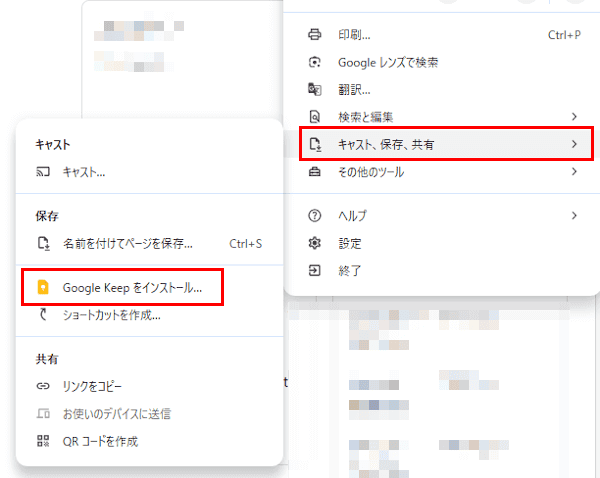
Task: Click the translate icon beside 翻訳
Action: click(315, 90)
